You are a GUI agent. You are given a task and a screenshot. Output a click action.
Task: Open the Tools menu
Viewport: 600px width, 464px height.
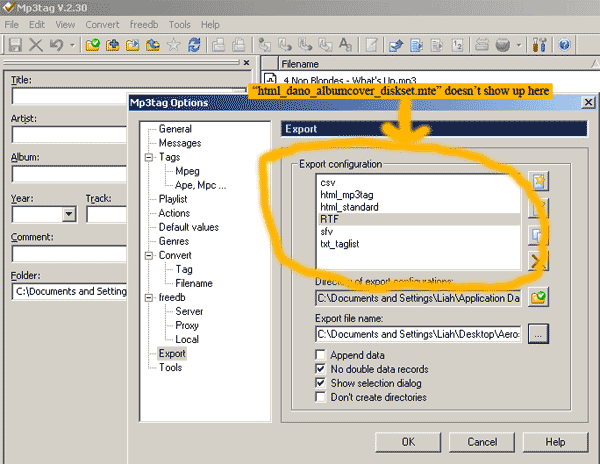point(179,24)
